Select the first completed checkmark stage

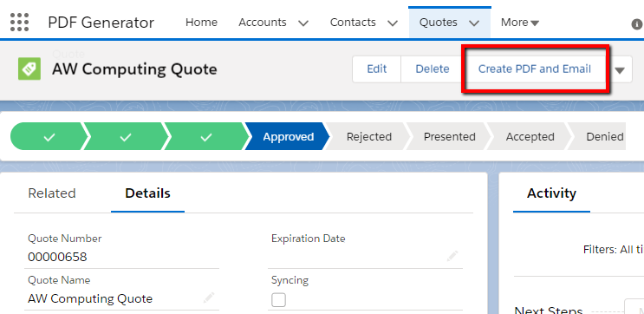tap(49, 136)
